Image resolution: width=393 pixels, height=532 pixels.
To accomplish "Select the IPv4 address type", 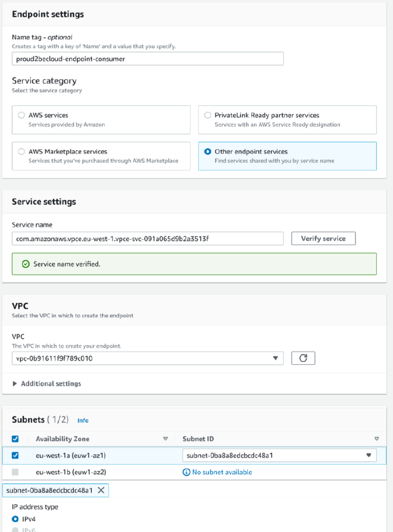I will click(x=16, y=518).
